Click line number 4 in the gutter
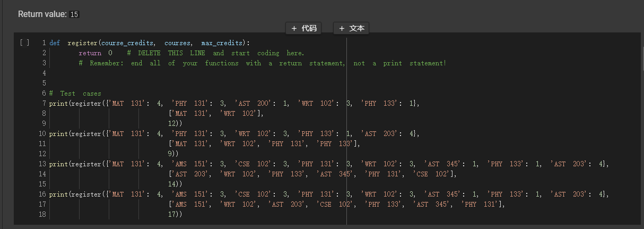This screenshot has width=644, height=229. pyautogui.click(x=44, y=73)
